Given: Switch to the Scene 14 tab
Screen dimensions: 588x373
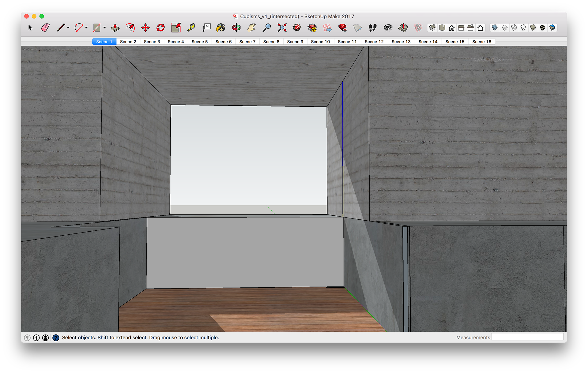Looking at the screenshot, I should tap(428, 42).
